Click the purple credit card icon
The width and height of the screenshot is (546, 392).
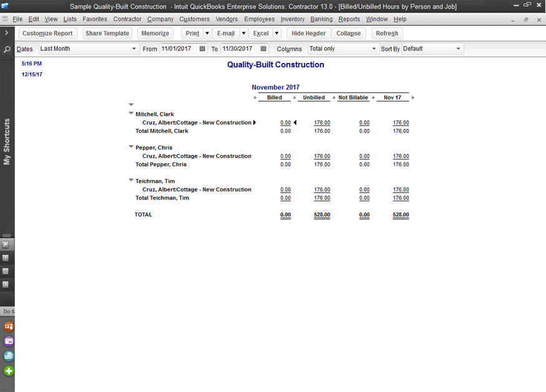pos(9,341)
